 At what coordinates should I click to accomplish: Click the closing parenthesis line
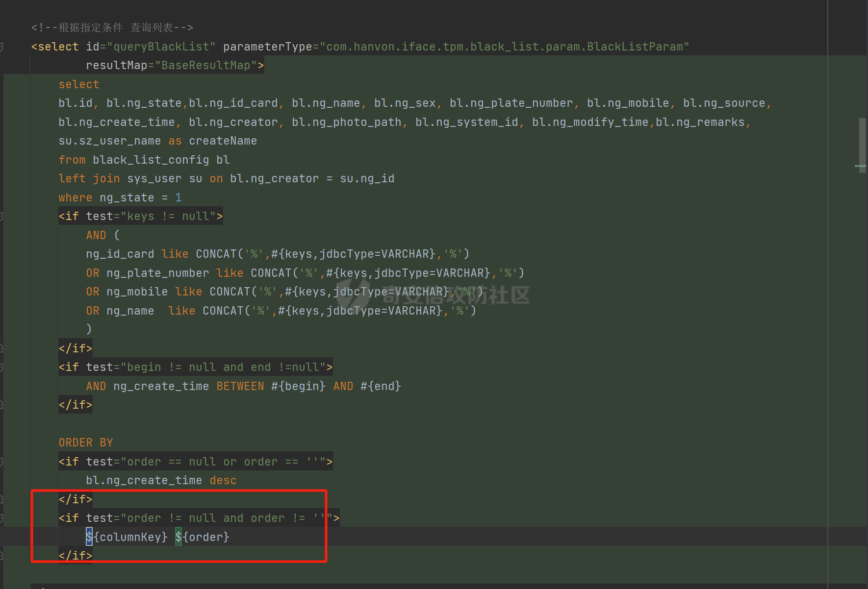tap(89, 329)
